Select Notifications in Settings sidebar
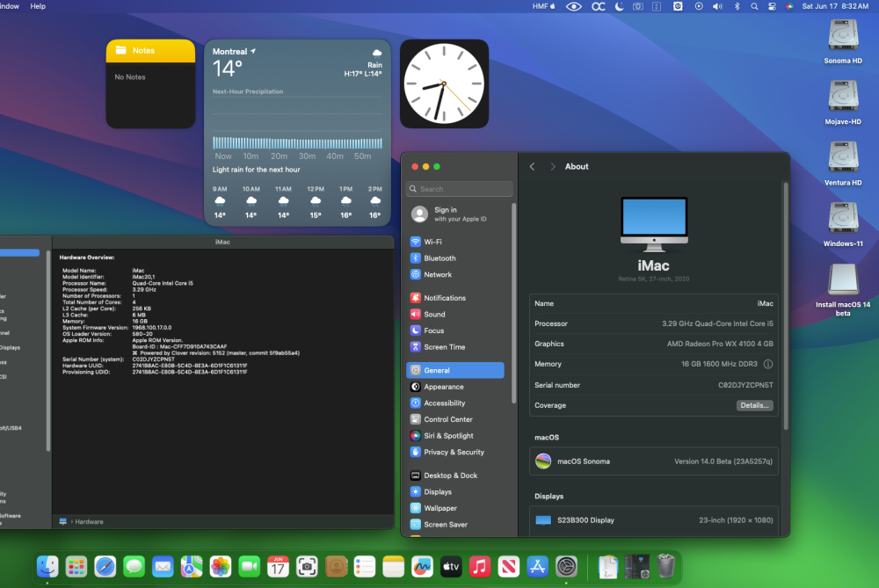 click(455, 298)
